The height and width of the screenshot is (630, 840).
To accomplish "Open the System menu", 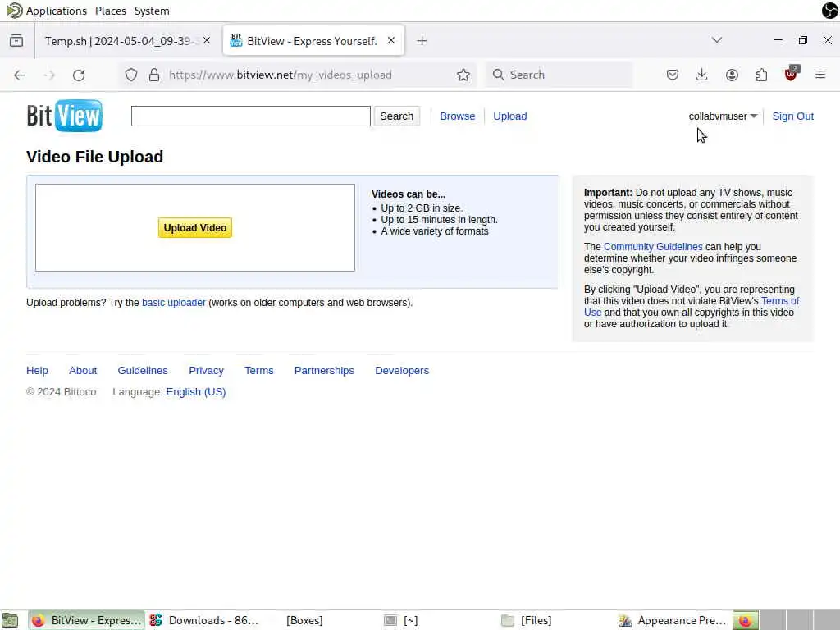I will click(152, 11).
